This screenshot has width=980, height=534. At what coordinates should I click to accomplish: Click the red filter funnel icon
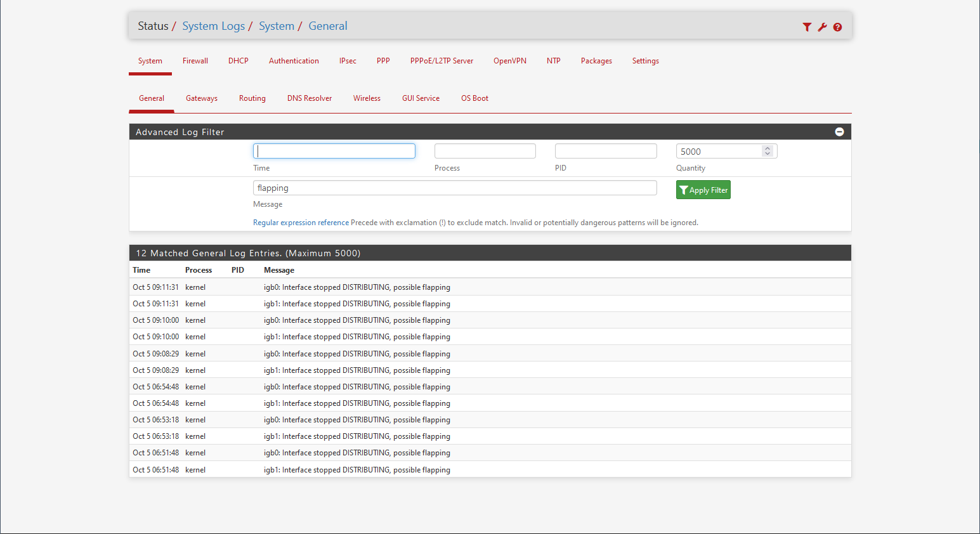coord(807,27)
